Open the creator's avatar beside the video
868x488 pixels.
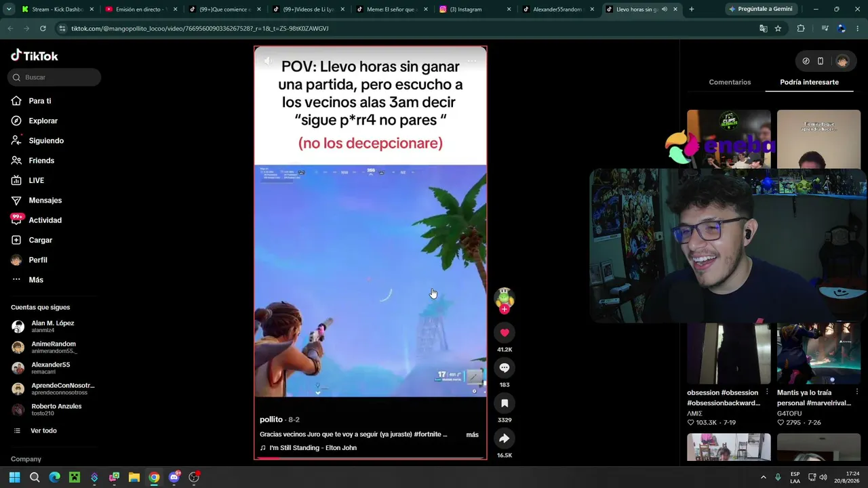pyautogui.click(x=504, y=297)
